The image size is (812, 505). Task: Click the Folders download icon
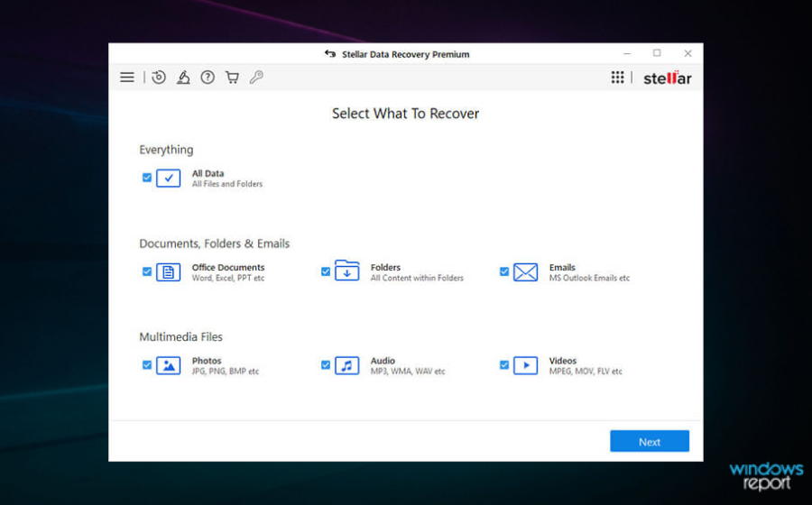click(x=347, y=271)
